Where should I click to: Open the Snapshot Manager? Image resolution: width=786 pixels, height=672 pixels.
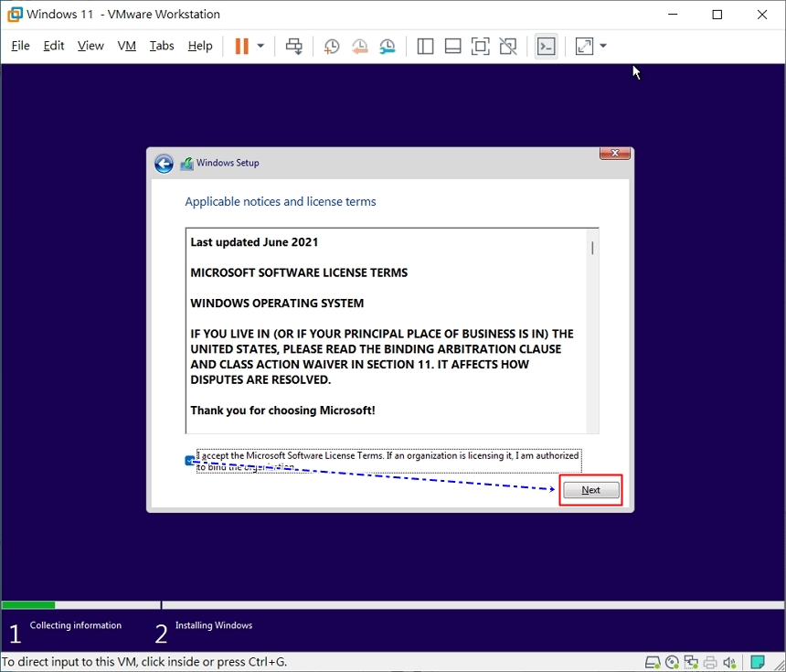tap(387, 46)
